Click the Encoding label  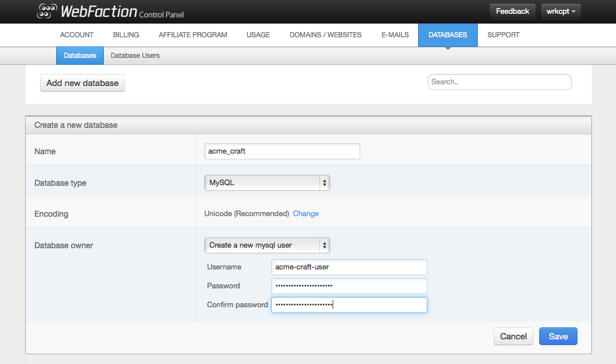pos(51,214)
